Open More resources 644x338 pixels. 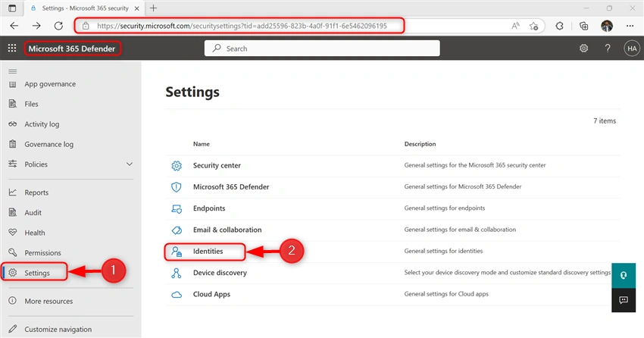click(x=48, y=301)
